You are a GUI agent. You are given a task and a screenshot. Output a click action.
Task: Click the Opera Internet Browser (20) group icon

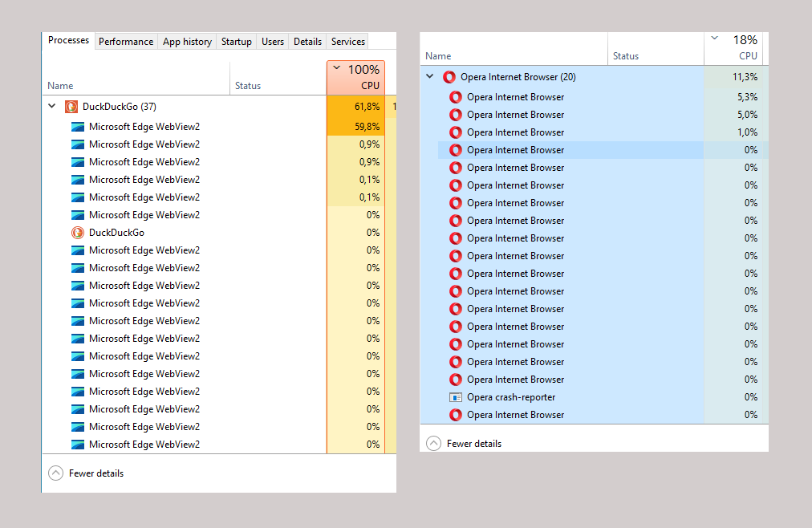(449, 77)
